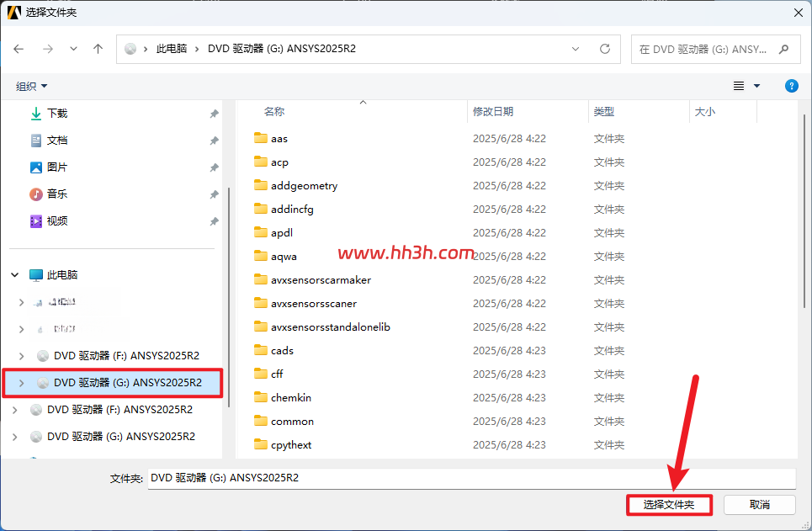
Task: Expand root-level DVD 驱动器 (G:) node
Action: (15, 437)
